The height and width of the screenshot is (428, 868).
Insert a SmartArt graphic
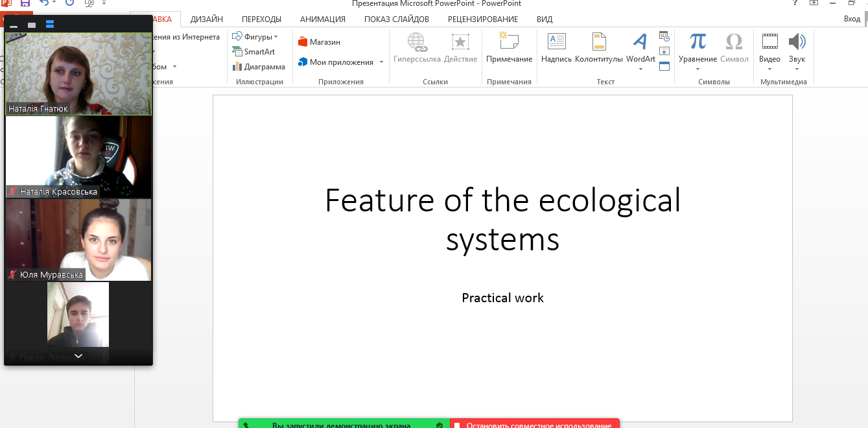click(x=253, y=52)
